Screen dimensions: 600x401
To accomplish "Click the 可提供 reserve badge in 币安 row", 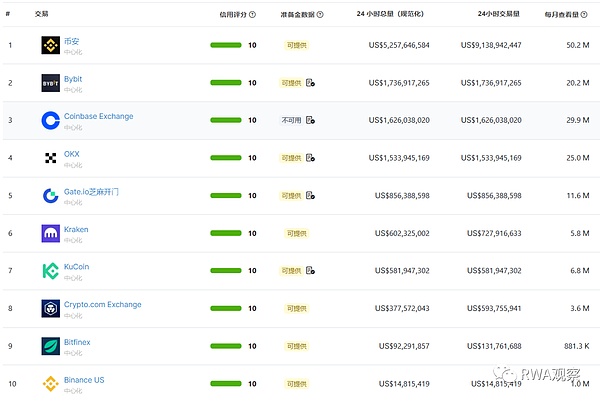I will [x=293, y=45].
